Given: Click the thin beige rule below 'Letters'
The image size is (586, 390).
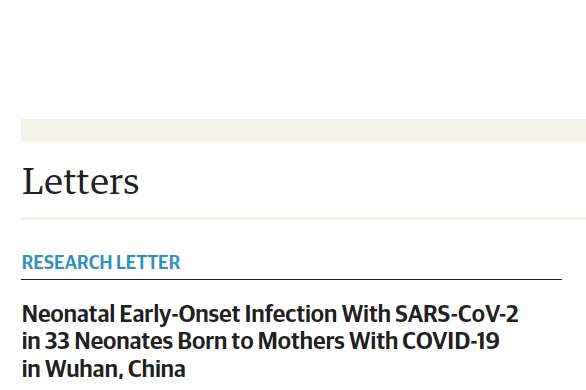Looking at the screenshot, I should (303, 218).
